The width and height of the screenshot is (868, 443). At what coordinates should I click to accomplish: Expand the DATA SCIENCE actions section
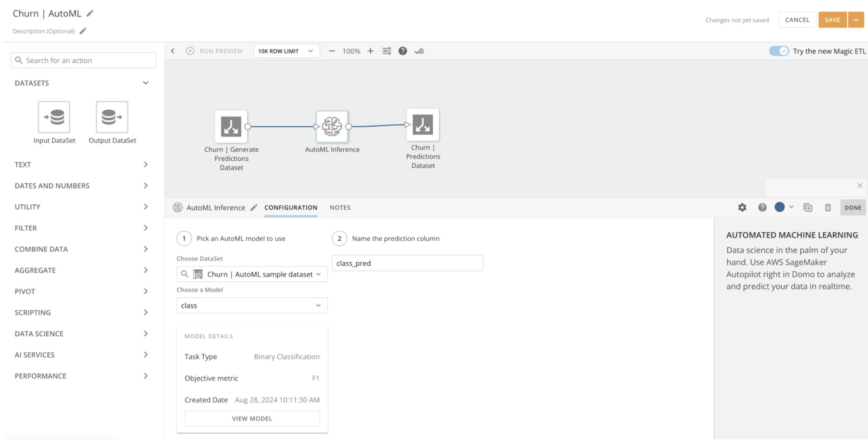(x=81, y=334)
